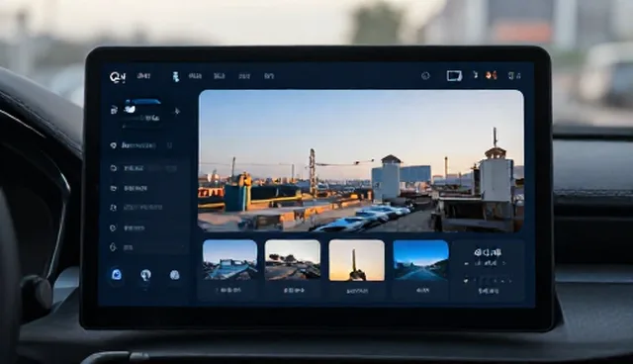Tap the arrow beside the cloud weather card

pyautogui.click(x=177, y=111)
